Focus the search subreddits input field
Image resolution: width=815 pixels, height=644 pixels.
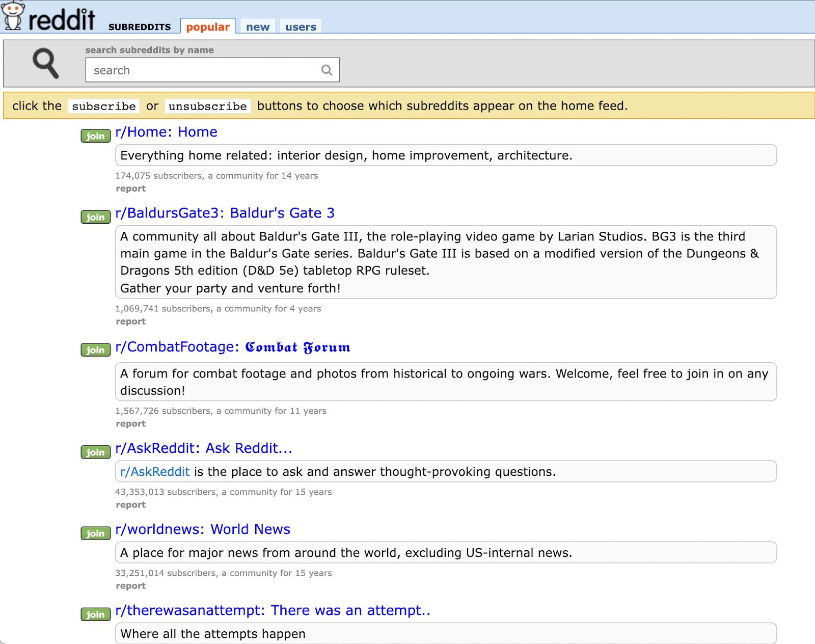(x=212, y=70)
